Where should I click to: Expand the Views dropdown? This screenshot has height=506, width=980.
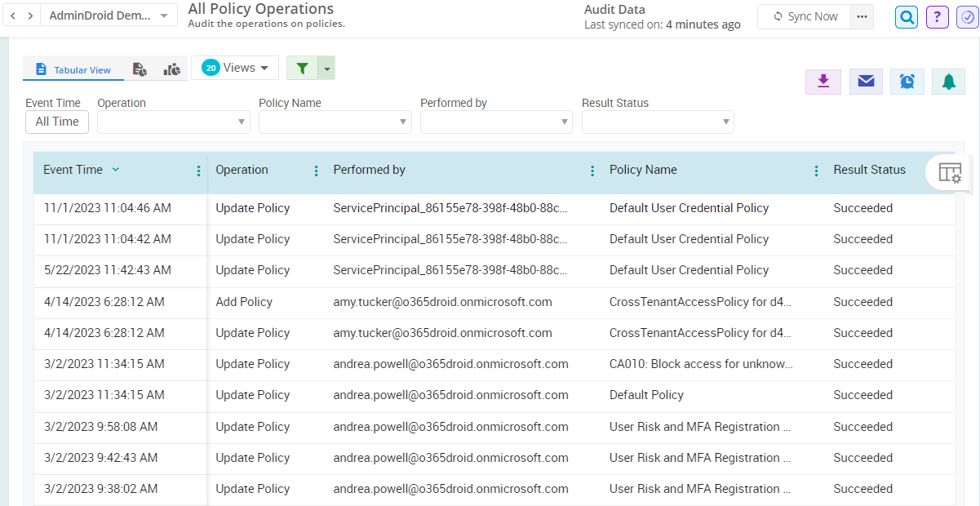[x=235, y=68]
